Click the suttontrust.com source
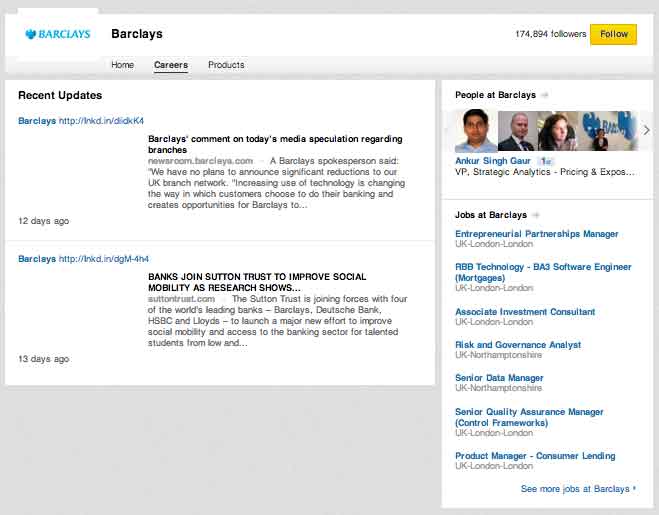The height and width of the screenshot is (515, 659). pos(181,299)
